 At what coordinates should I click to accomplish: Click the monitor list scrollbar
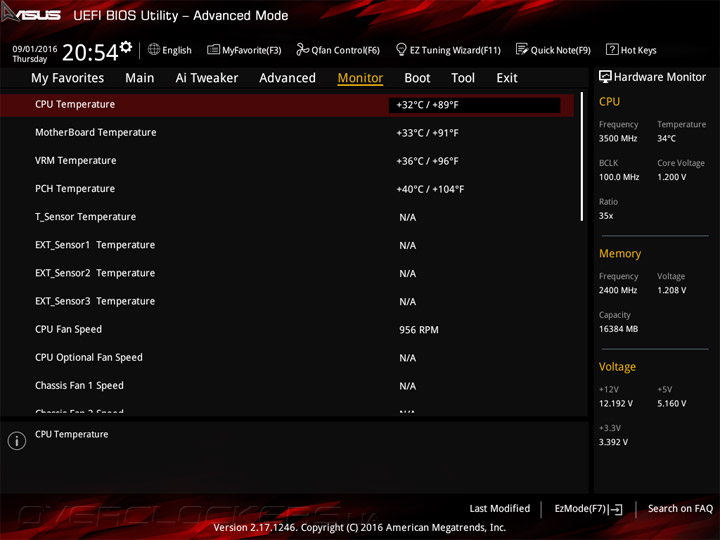pyautogui.click(x=582, y=157)
